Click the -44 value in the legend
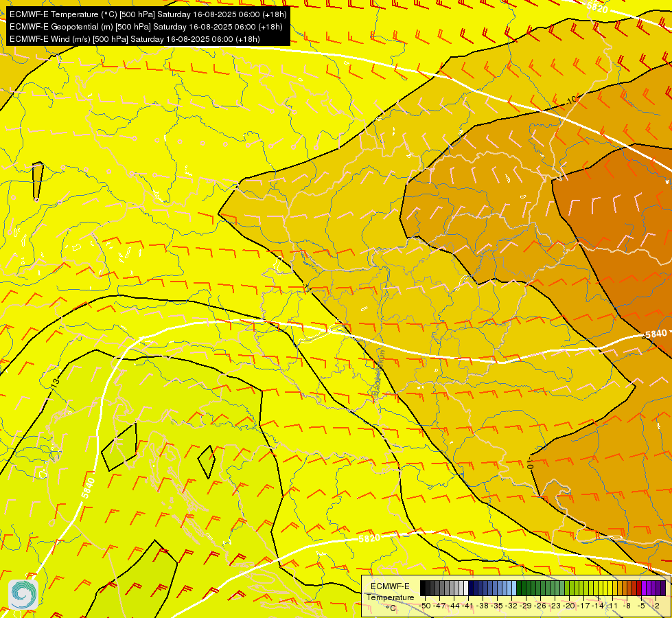 (x=454, y=606)
